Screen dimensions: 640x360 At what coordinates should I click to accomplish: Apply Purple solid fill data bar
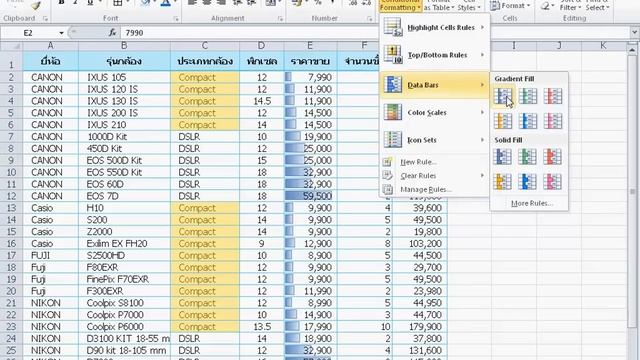(553, 182)
